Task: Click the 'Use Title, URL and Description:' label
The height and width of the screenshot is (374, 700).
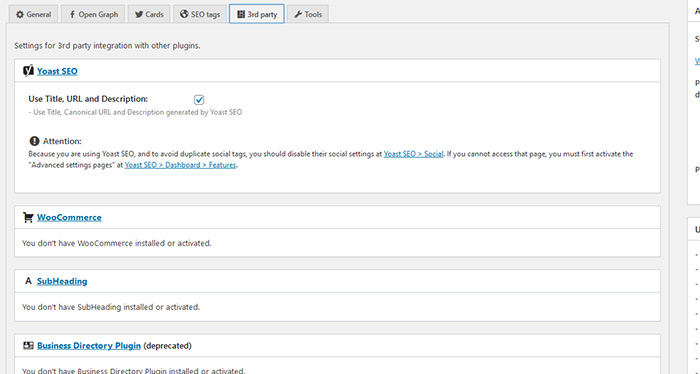Action: [x=88, y=99]
